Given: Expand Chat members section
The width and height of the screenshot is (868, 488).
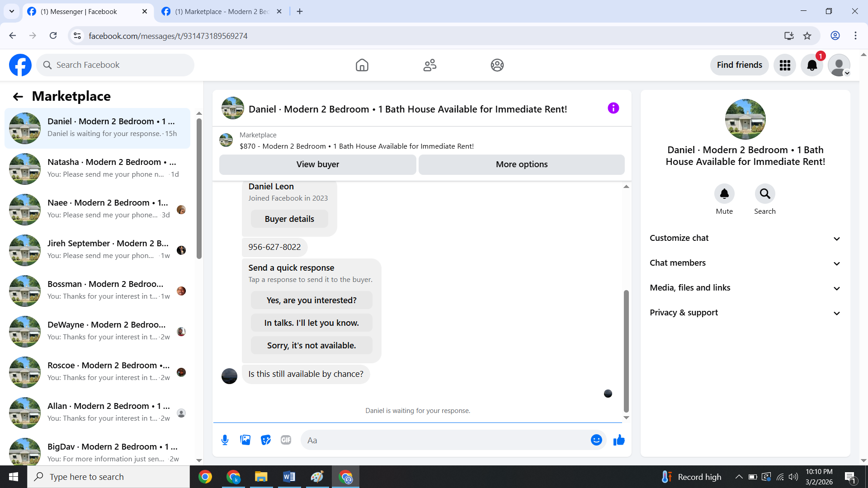Looking at the screenshot, I should 745,263.
